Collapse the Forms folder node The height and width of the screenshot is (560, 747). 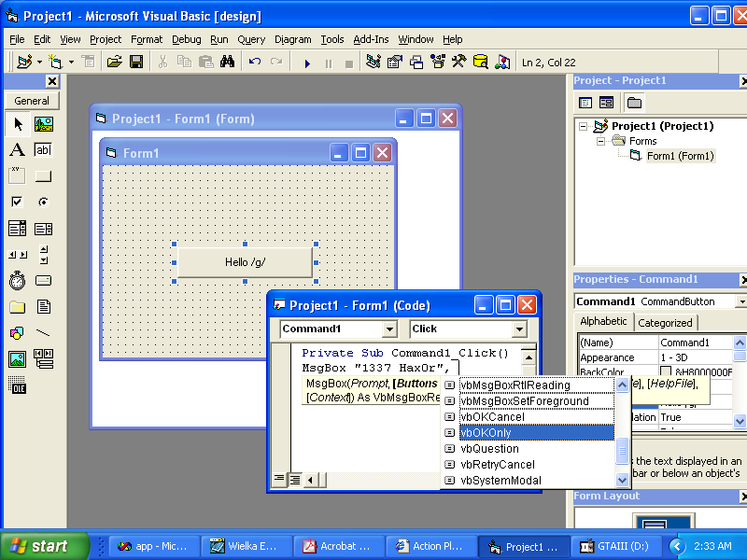click(600, 141)
